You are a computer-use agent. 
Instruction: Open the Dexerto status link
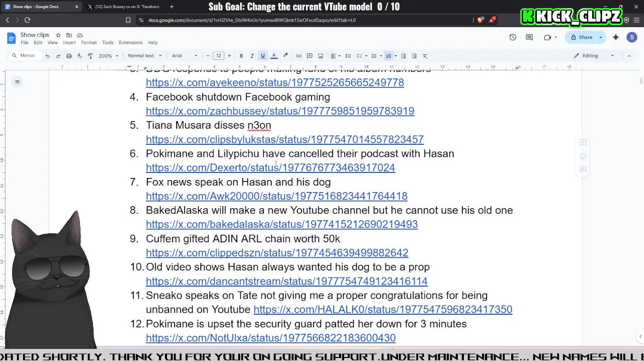tap(271, 167)
